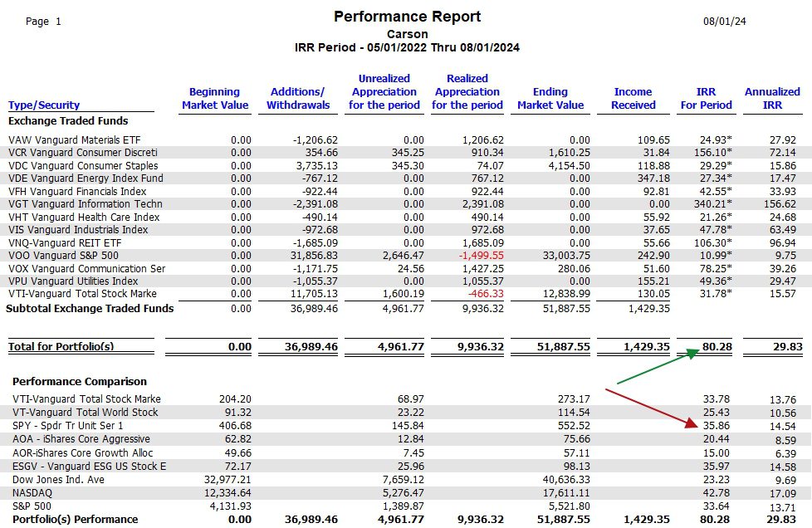Click VGT annualized IRR 156.62
Screen dimensions: 812x528
[780, 204]
